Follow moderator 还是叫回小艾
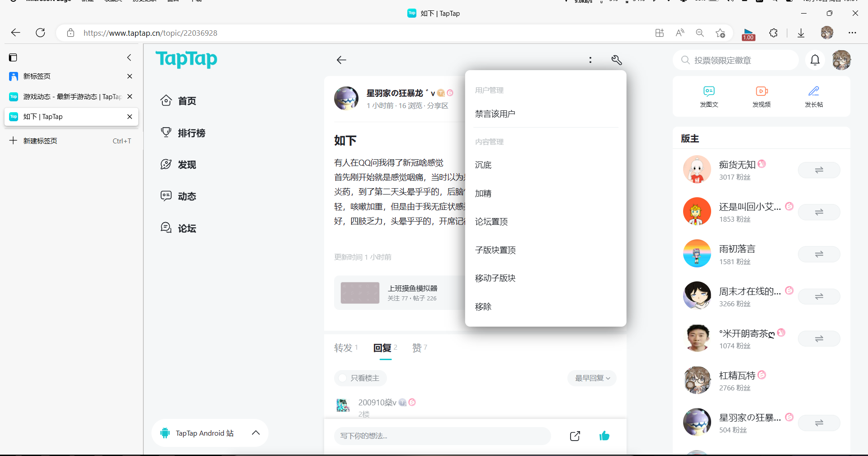Screen dimensions: 868x456 click(x=819, y=212)
